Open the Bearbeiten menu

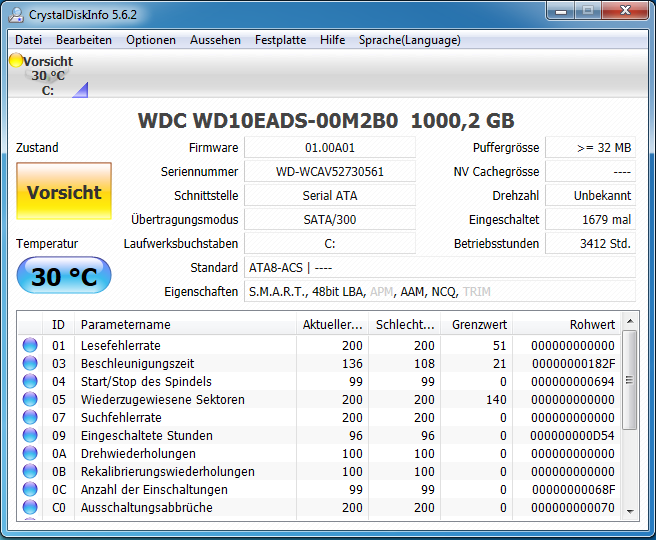[84, 40]
